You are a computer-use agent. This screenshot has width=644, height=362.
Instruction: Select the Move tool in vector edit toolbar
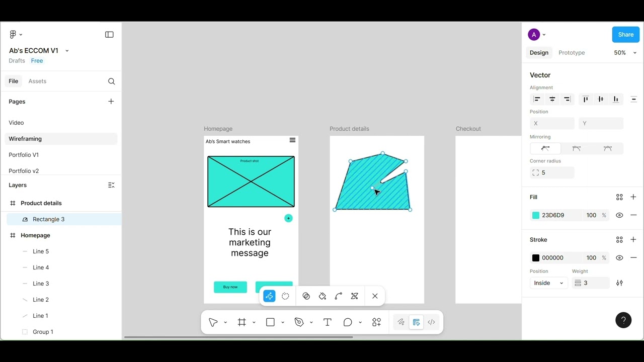[269, 296]
